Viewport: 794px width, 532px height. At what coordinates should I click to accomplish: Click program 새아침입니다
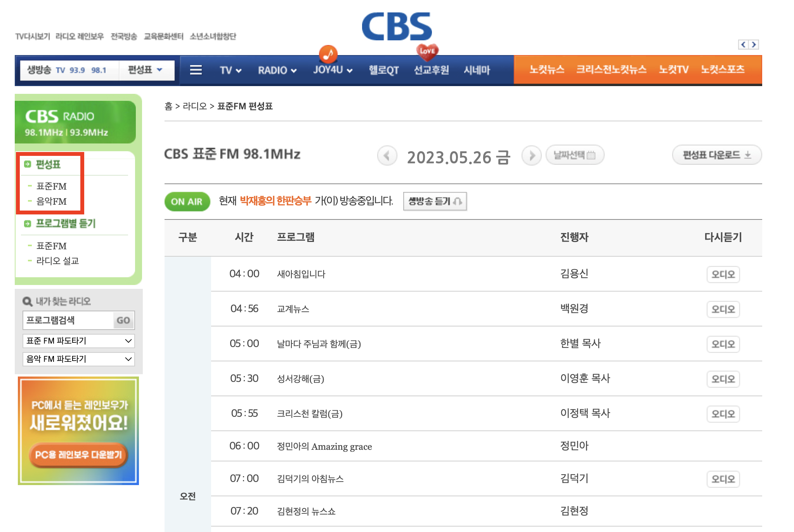point(301,274)
